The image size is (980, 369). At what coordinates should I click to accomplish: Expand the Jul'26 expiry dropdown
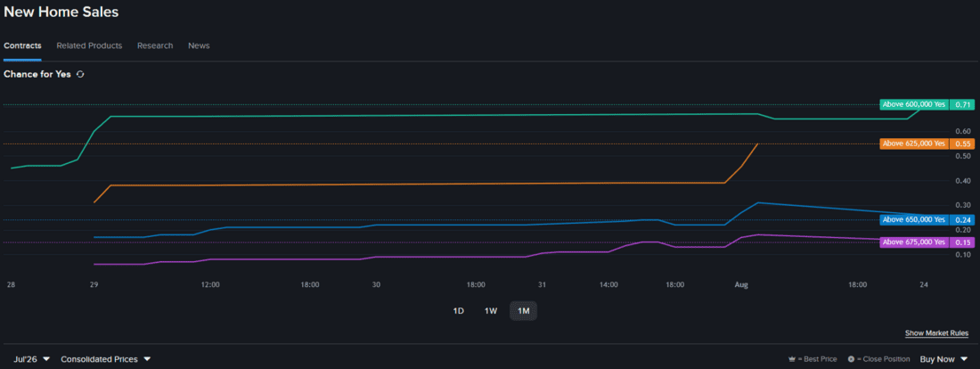31,359
